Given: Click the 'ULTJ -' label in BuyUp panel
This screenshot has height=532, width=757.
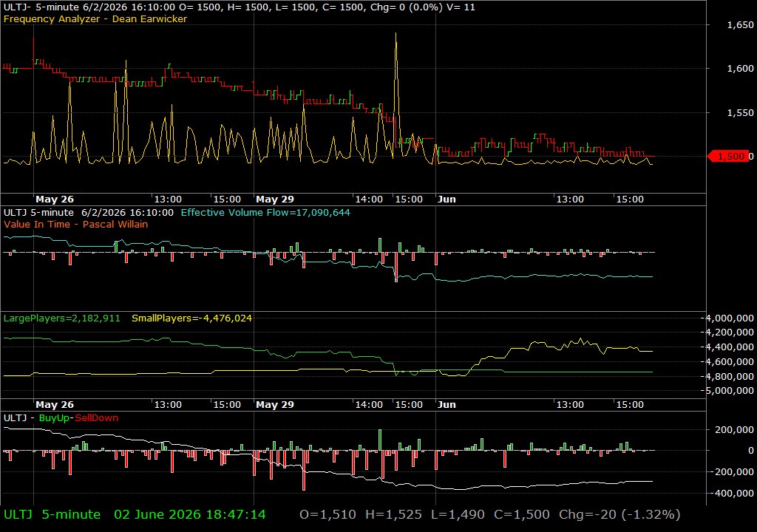Looking at the screenshot, I should [18, 418].
